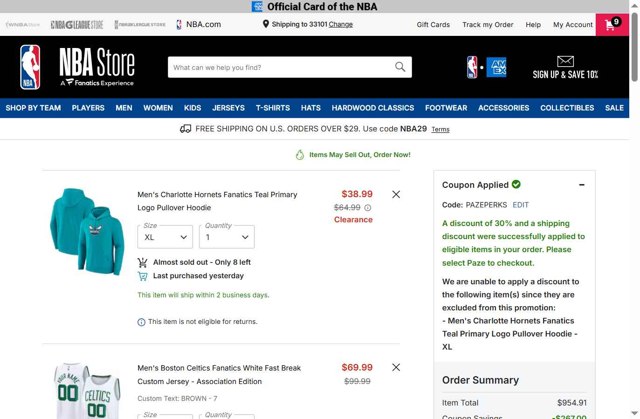
Task: Click the NBA logo in the header
Action: 30,67
